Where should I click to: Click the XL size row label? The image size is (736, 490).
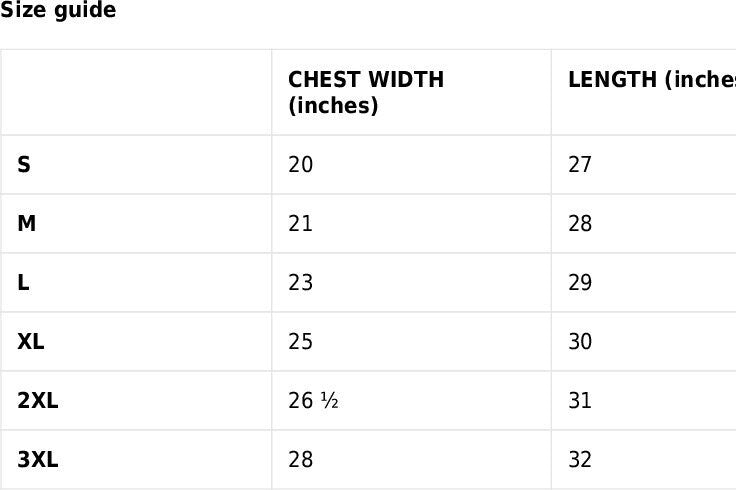click(31, 342)
